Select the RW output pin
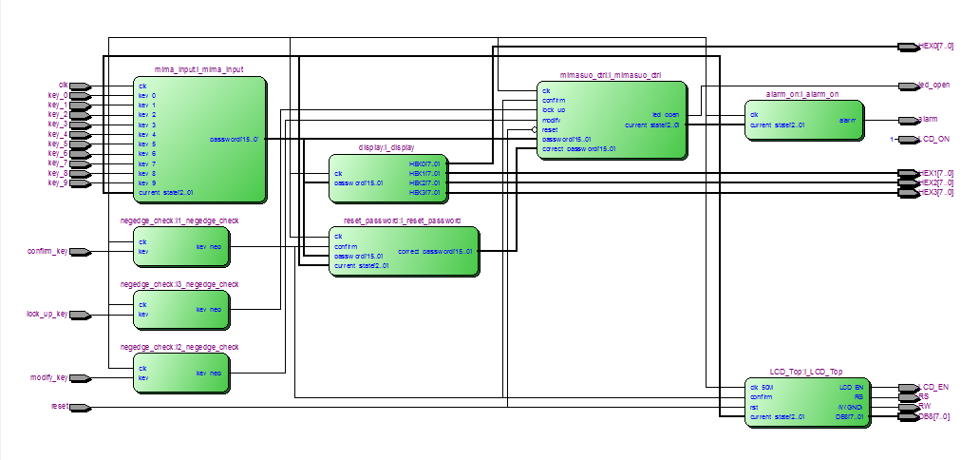 (x=909, y=407)
